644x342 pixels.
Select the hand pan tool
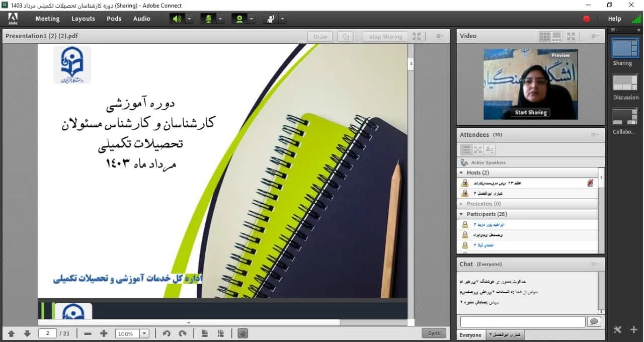pyautogui.click(x=243, y=333)
